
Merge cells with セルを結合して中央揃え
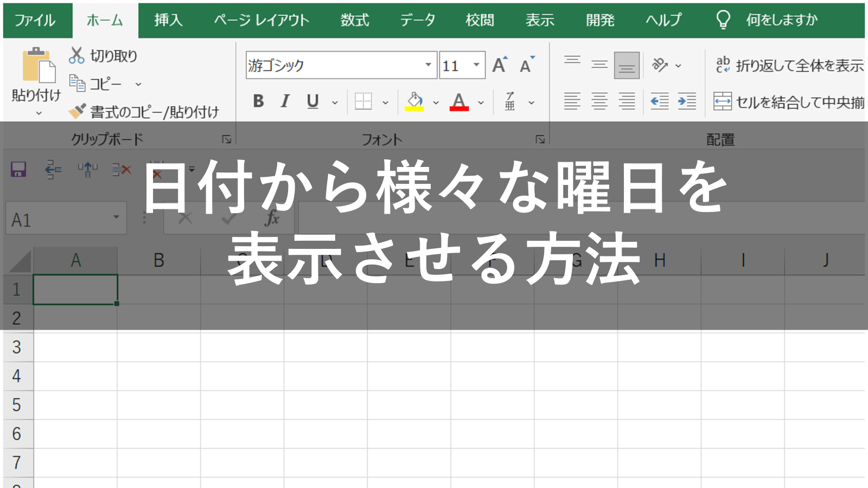pos(789,101)
